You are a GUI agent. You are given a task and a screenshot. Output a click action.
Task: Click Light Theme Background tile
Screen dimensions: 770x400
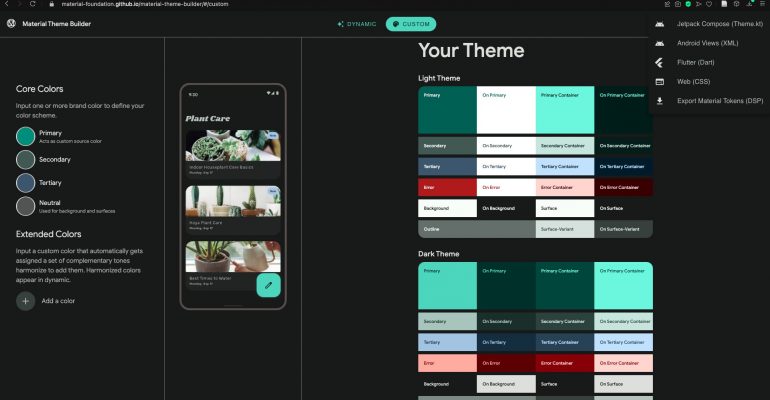[x=447, y=208]
